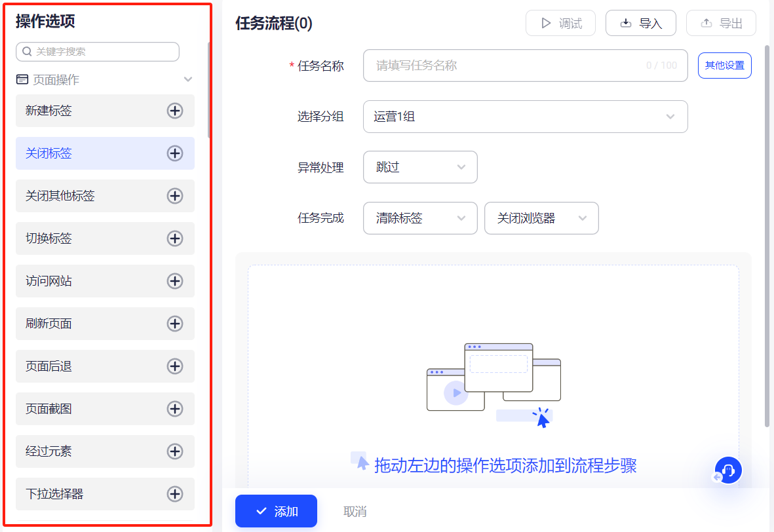This screenshot has width=774, height=532.
Task: Click the plus icon beside 访问网站
Action: [175, 281]
